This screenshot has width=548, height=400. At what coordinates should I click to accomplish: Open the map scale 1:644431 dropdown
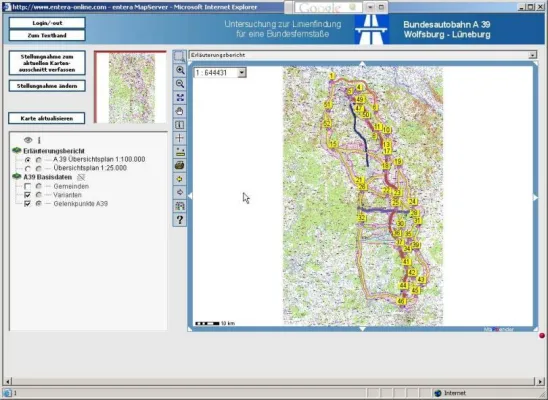click(241, 73)
